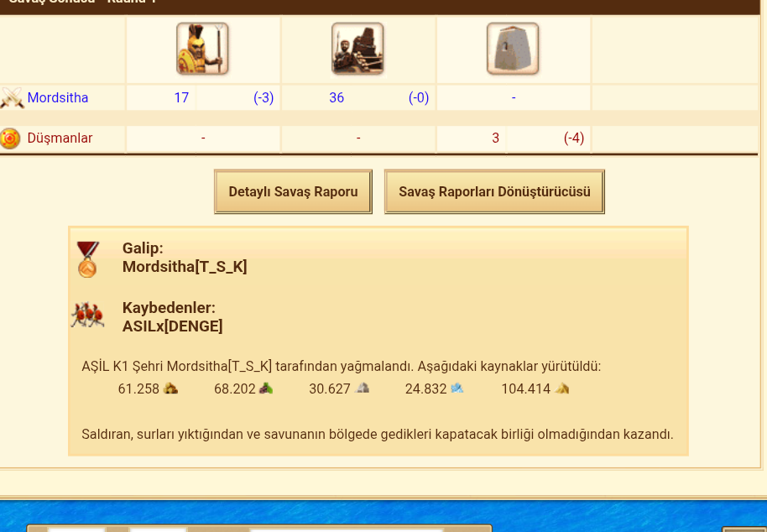767x532 pixels.
Task: Click the town wall unit icon
Action: (513, 49)
